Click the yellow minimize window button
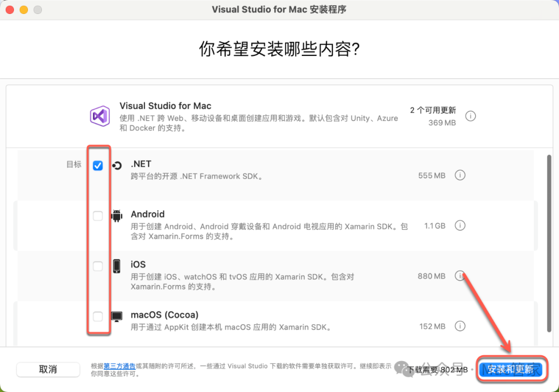The image size is (559, 392). point(24,10)
